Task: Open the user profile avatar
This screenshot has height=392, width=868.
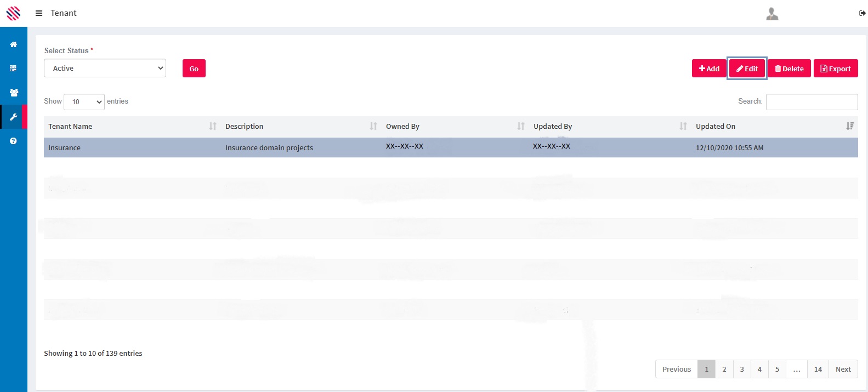Action: [x=772, y=14]
